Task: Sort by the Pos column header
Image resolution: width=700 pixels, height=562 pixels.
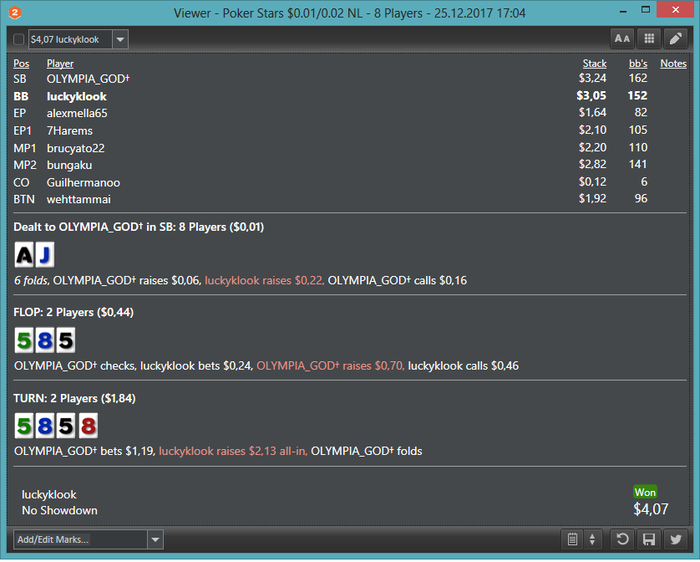Action: pos(21,63)
